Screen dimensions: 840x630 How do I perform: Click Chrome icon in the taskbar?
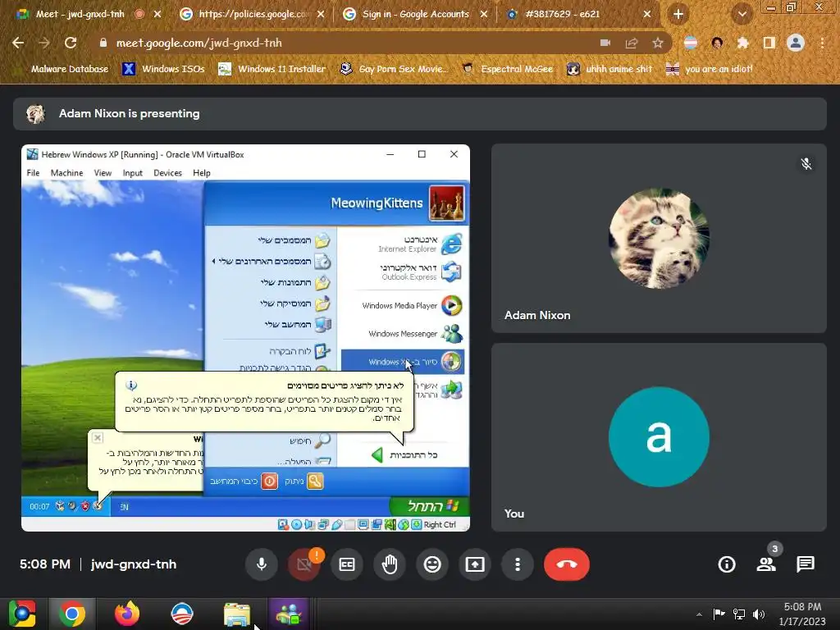[x=72, y=614]
